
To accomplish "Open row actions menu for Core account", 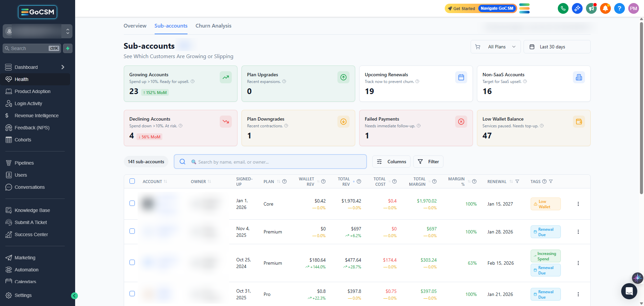I will pyautogui.click(x=578, y=204).
